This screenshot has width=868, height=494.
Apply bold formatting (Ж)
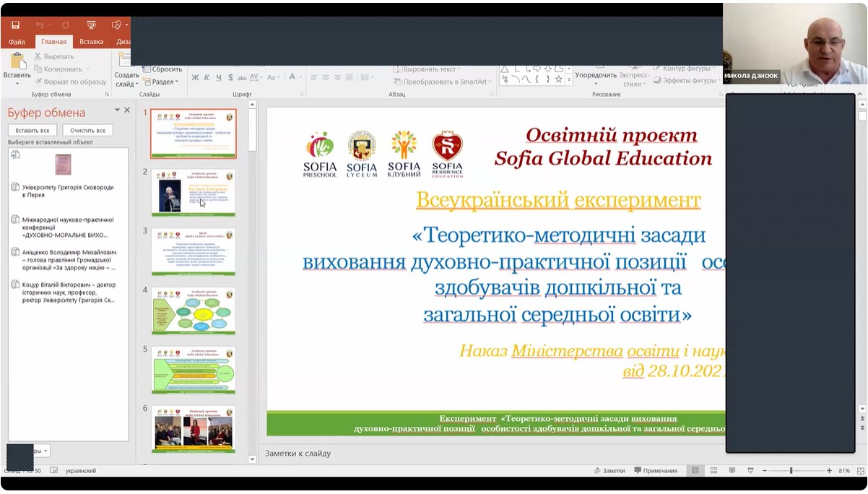click(x=195, y=77)
